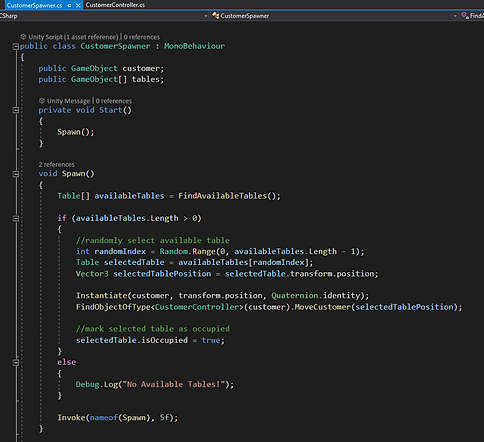Collapse the Spawn() method block
Viewport: 484px width, 442px height.
[16, 174]
